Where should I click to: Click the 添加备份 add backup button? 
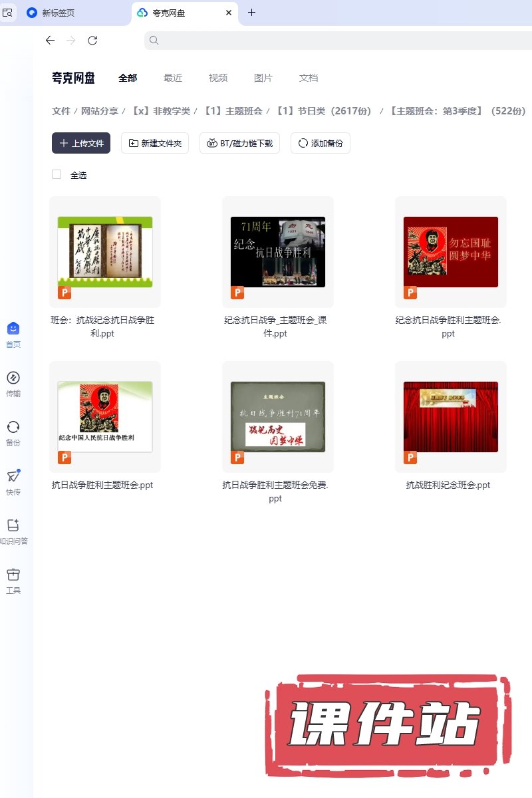pos(320,143)
